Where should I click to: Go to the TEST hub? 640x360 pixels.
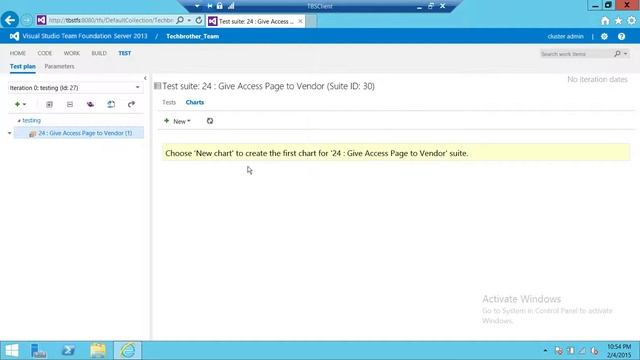pyautogui.click(x=124, y=53)
